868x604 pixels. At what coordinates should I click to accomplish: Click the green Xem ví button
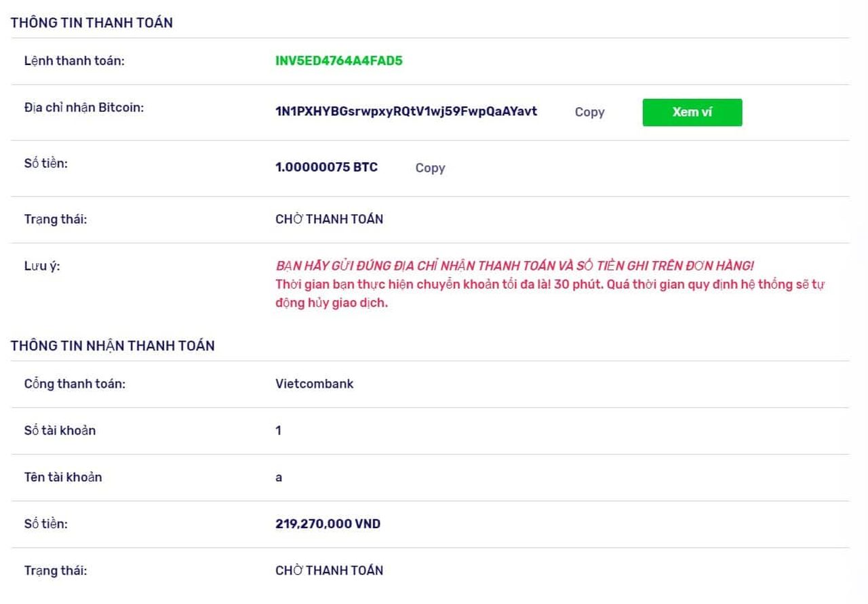(x=692, y=113)
